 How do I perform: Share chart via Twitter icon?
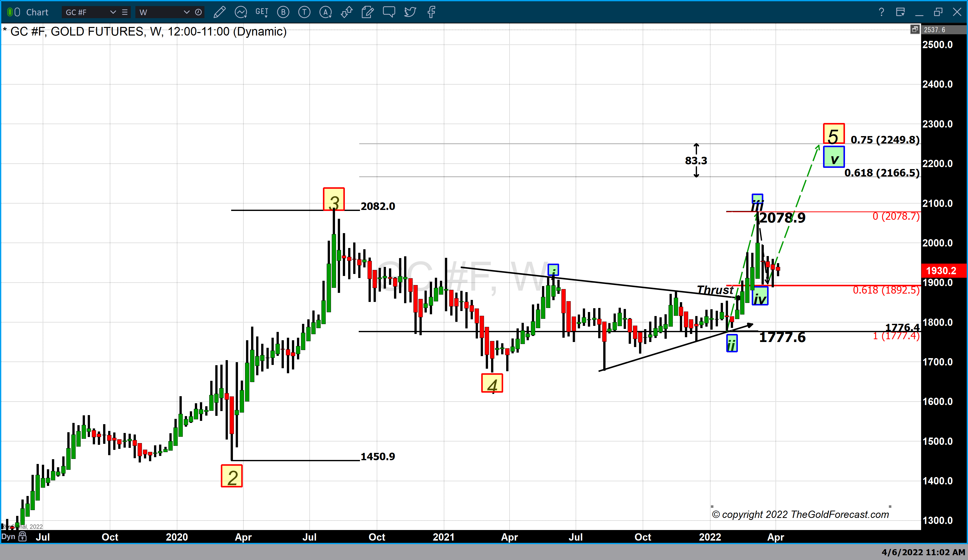point(410,12)
